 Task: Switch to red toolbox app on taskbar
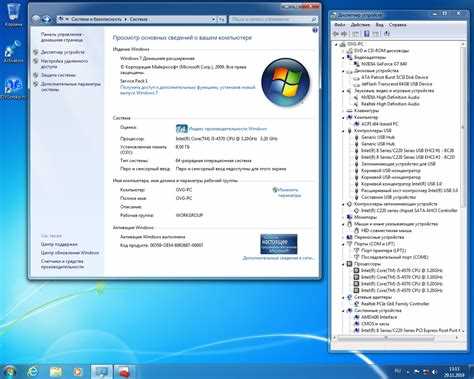coord(124,372)
